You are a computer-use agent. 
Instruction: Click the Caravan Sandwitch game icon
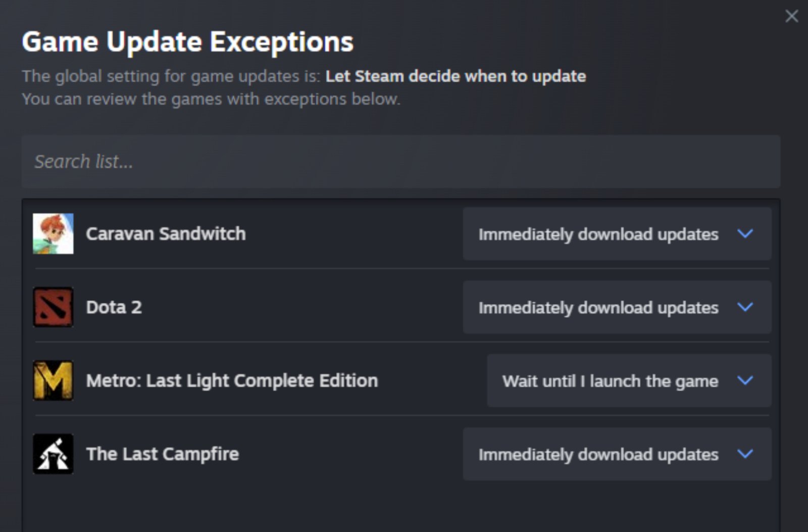click(x=53, y=234)
